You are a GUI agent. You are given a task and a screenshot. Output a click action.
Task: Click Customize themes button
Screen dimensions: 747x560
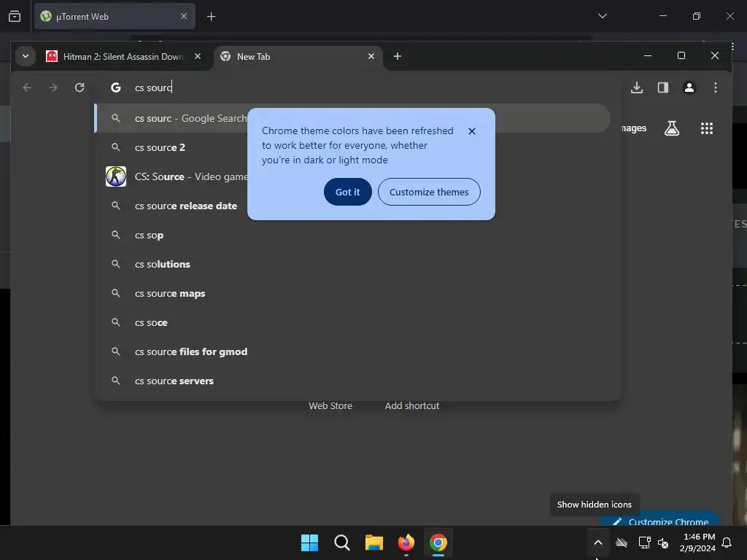429,192
